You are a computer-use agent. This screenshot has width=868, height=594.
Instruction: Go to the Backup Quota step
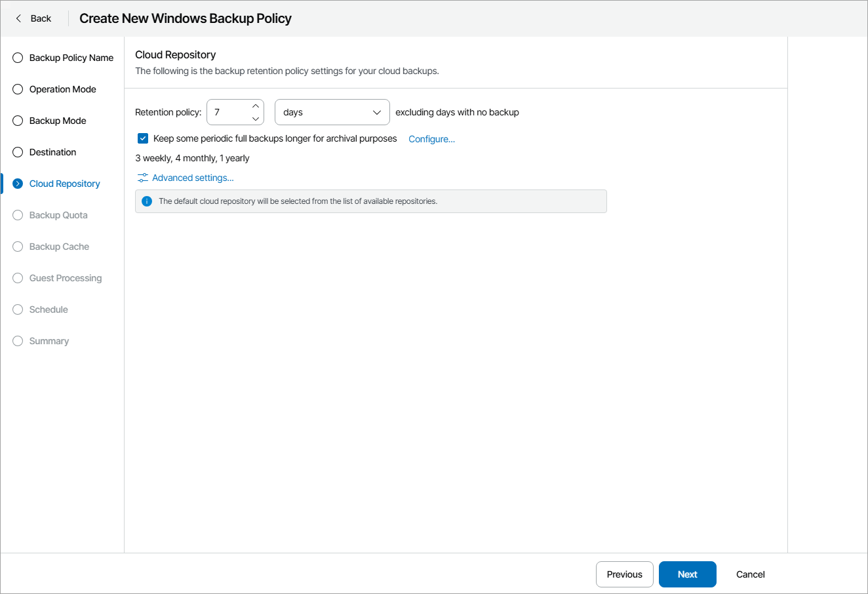[x=58, y=215]
